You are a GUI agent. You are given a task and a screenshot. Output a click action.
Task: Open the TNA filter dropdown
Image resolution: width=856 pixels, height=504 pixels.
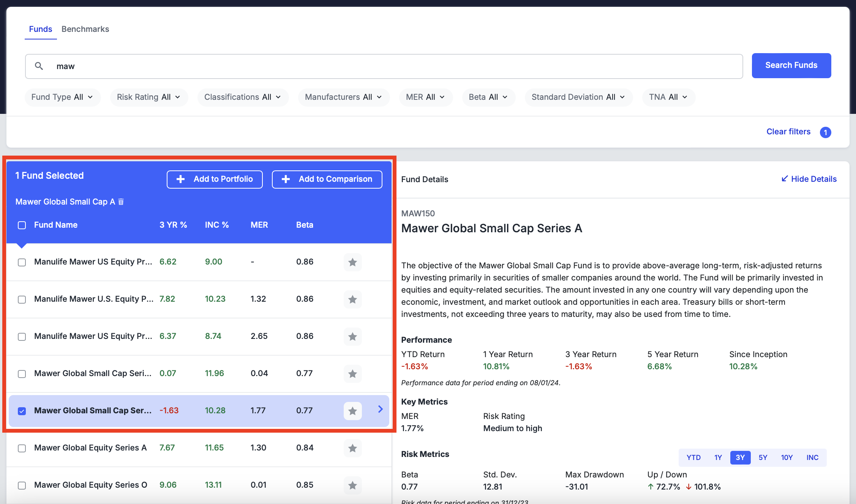click(669, 97)
